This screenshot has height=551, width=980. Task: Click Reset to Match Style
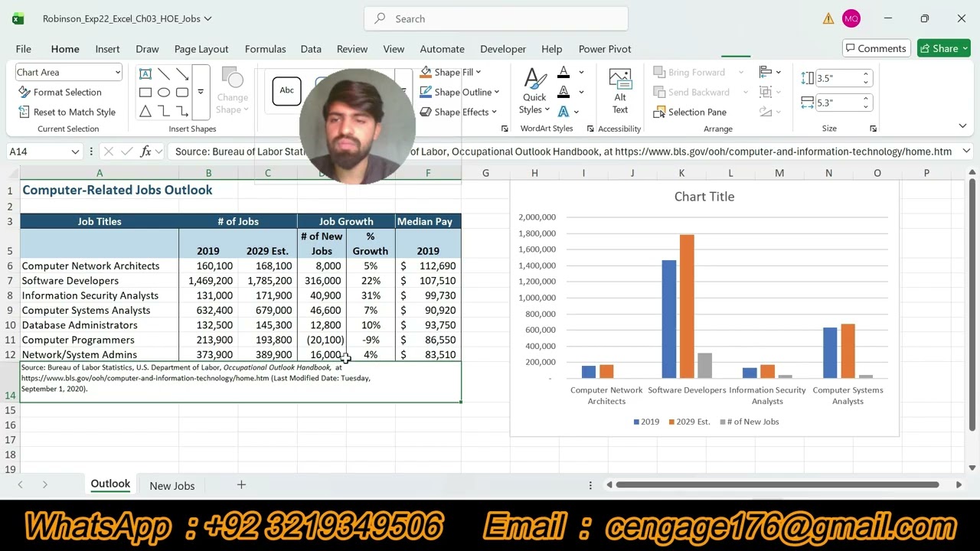click(67, 112)
